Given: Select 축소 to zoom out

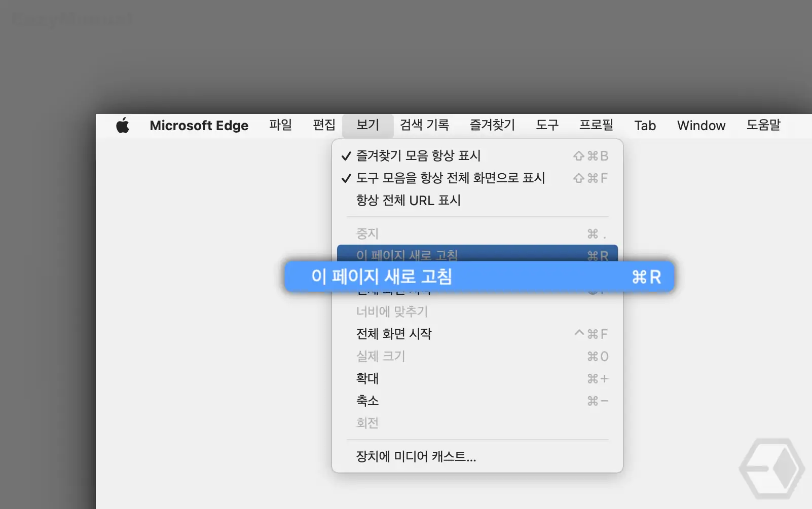Looking at the screenshot, I should coord(477,401).
